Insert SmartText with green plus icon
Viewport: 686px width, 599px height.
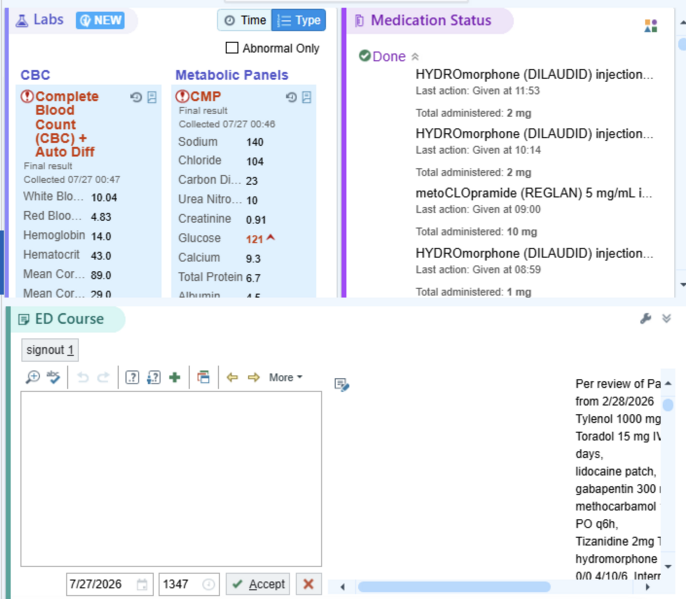[x=175, y=377]
